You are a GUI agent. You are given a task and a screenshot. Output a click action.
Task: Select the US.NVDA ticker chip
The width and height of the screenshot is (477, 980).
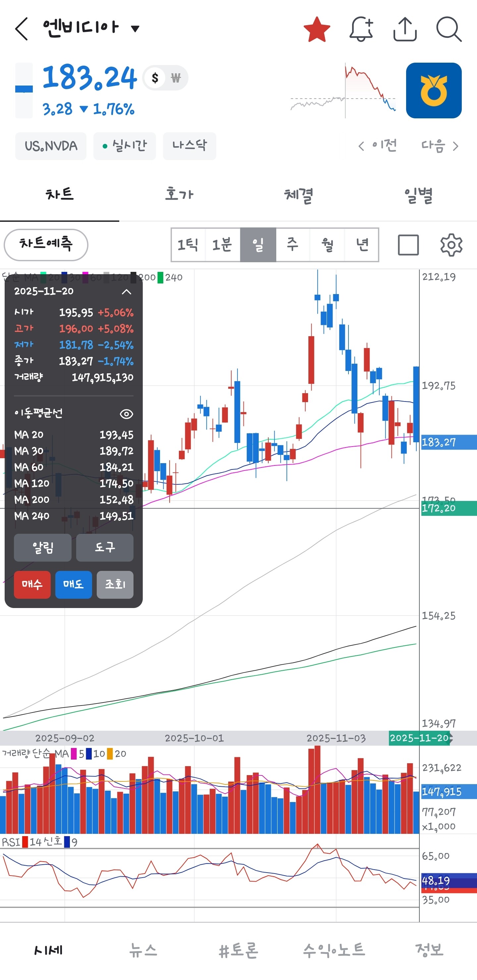pyautogui.click(x=51, y=146)
